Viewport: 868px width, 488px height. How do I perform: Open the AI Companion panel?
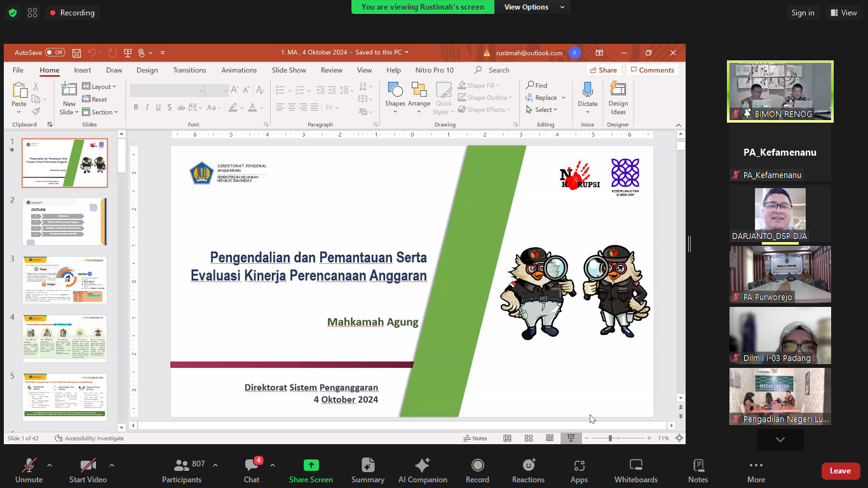(x=423, y=471)
